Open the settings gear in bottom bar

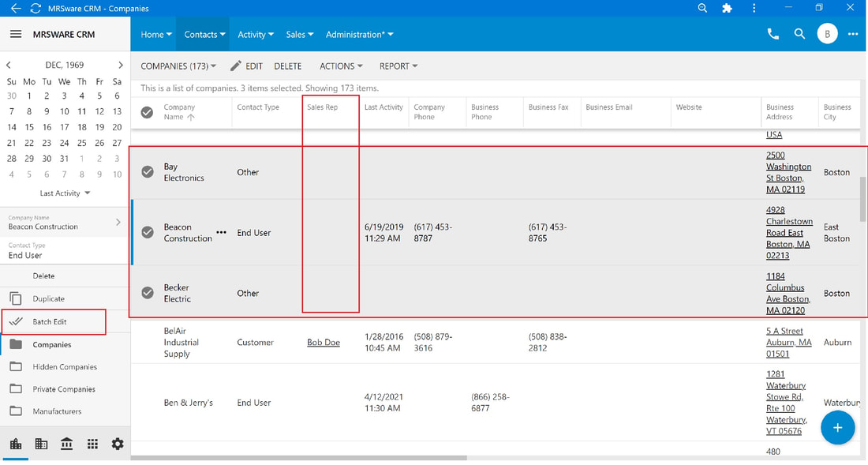tap(118, 444)
